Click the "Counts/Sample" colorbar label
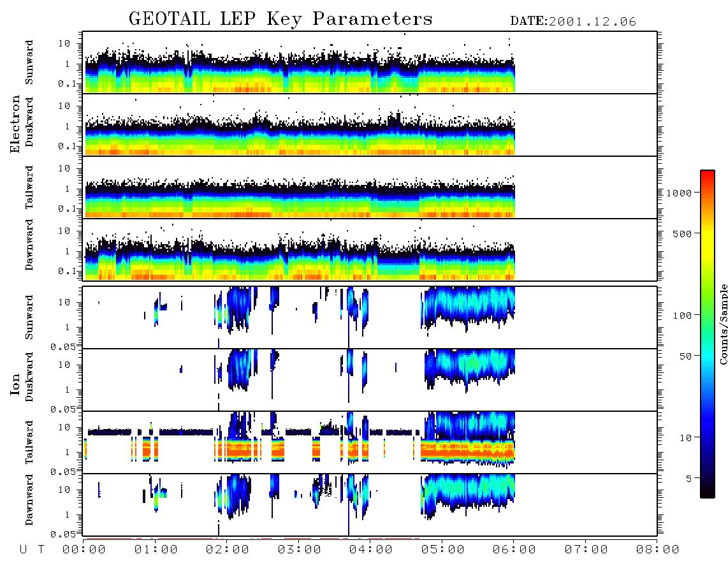Screen dimensions: 728x561 coord(724,324)
